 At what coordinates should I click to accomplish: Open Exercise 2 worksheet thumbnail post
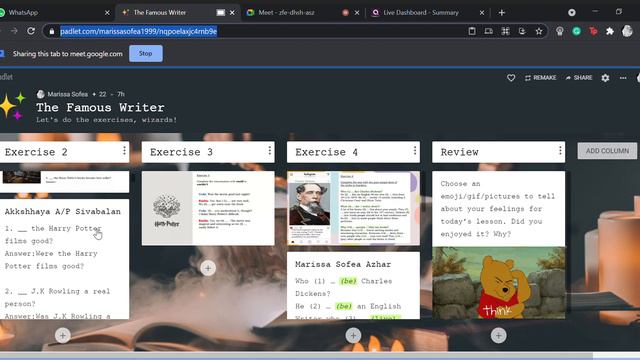(x=64, y=182)
